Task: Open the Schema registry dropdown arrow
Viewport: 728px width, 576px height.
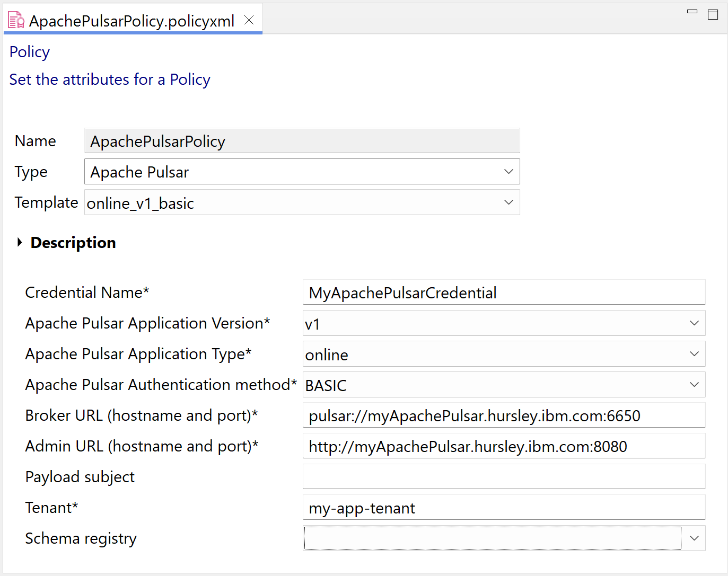Action: [694, 538]
